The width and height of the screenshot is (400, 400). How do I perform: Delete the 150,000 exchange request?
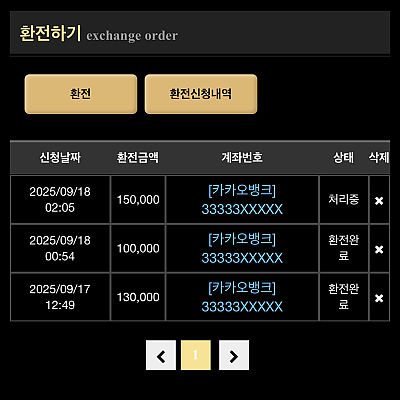(379, 201)
